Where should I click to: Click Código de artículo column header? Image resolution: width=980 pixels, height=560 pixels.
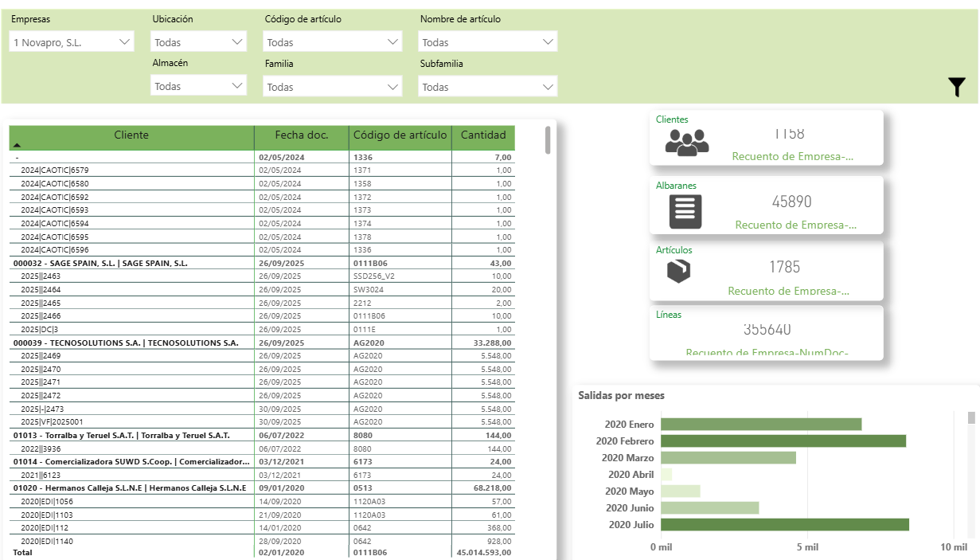tap(400, 135)
